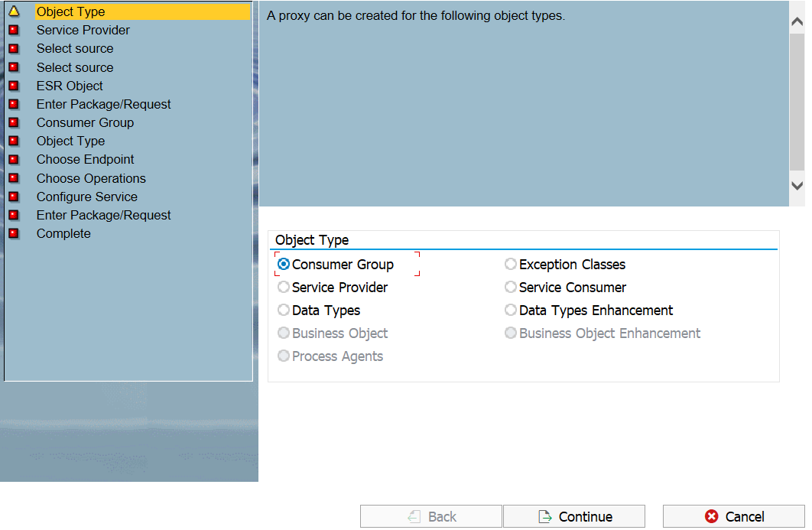This screenshot has width=812, height=530.
Task: Click the Continue button
Action: (574, 516)
